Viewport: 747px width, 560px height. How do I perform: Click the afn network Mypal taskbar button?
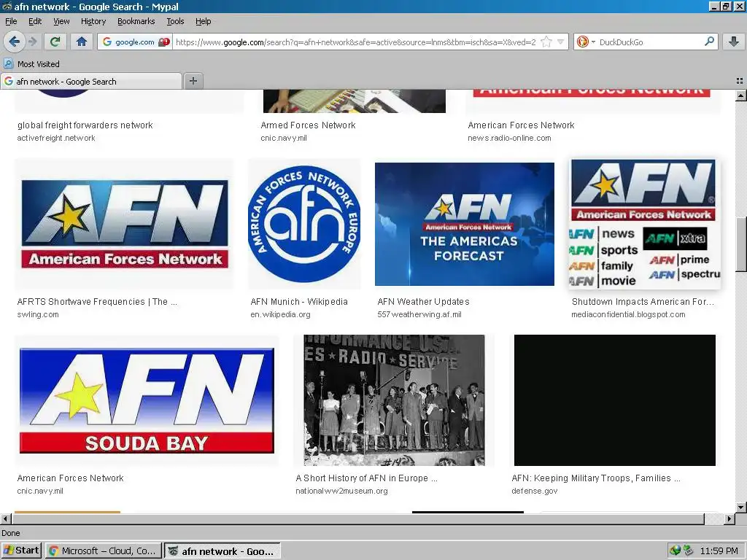click(x=222, y=551)
